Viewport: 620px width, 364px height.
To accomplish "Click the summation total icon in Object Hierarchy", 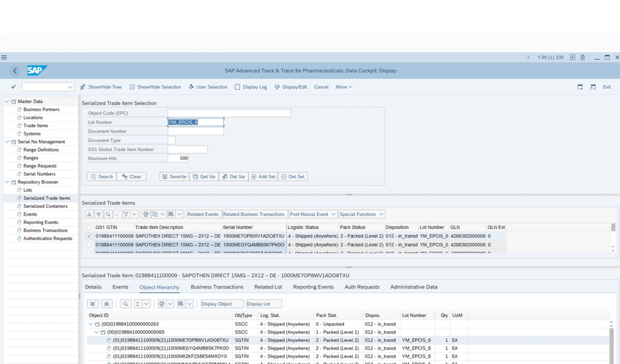I will 137,304.
